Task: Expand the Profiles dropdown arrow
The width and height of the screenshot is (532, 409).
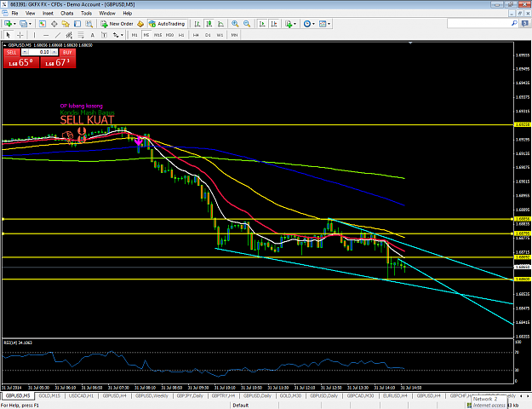Action: [30, 24]
